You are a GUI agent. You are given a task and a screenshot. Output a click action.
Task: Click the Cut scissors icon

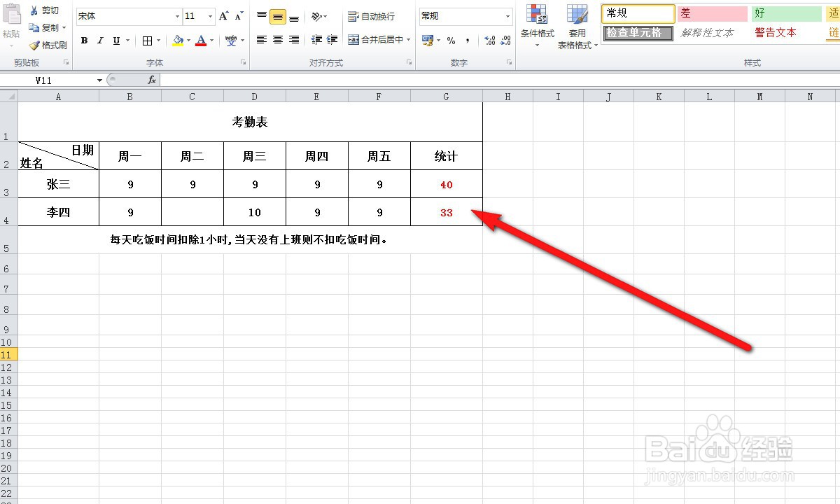tap(34, 10)
